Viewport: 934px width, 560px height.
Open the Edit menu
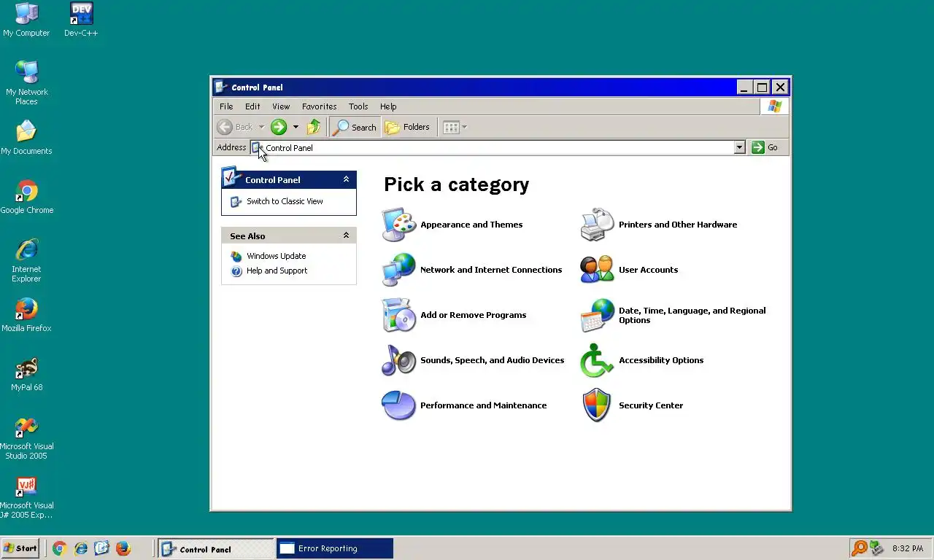click(x=252, y=106)
